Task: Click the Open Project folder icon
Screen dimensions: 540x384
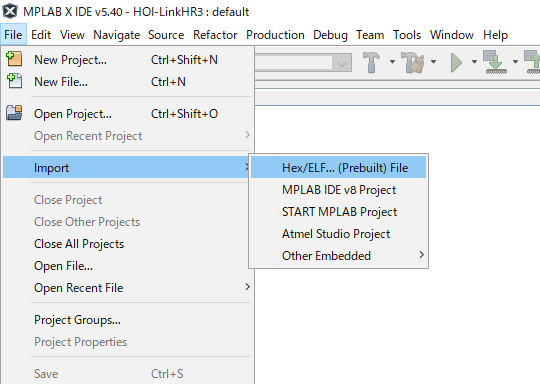Action: (14, 113)
